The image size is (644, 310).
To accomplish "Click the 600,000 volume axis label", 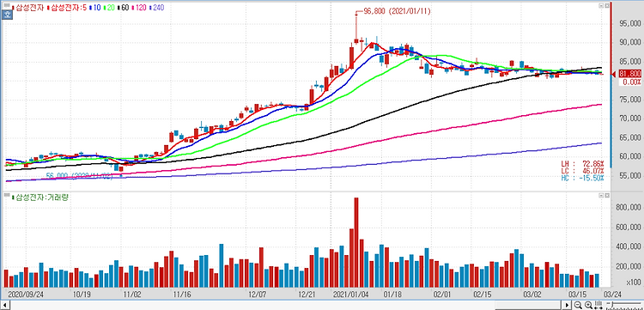I will (x=628, y=228).
